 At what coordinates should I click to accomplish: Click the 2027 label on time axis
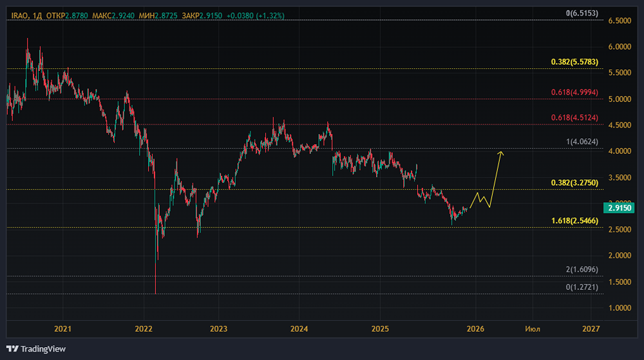tap(591, 329)
